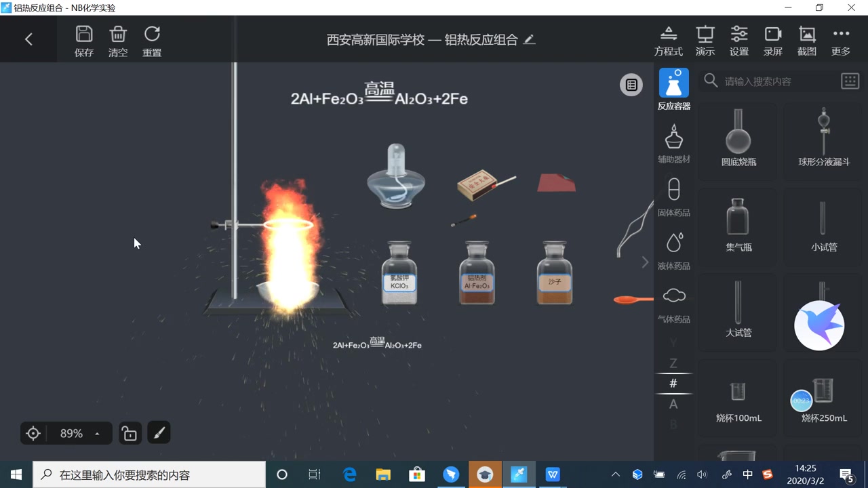Open the volume control icon

click(x=703, y=474)
